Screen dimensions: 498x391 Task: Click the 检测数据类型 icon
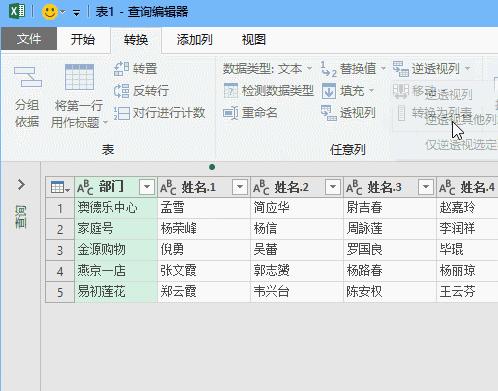(x=231, y=90)
